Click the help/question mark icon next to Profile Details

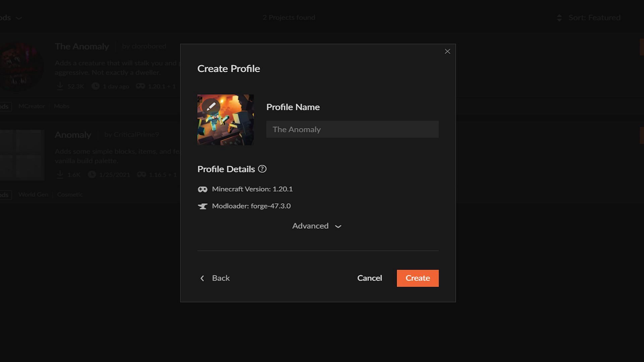[x=263, y=169]
